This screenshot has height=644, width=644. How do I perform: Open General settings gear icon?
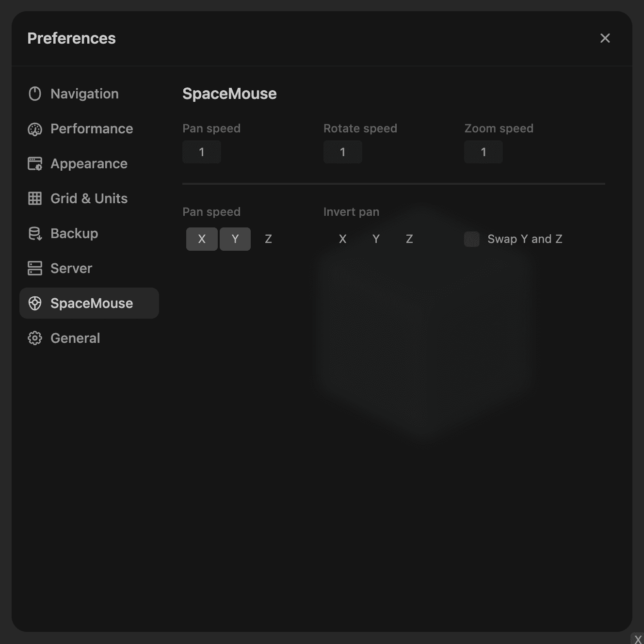pos(35,338)
